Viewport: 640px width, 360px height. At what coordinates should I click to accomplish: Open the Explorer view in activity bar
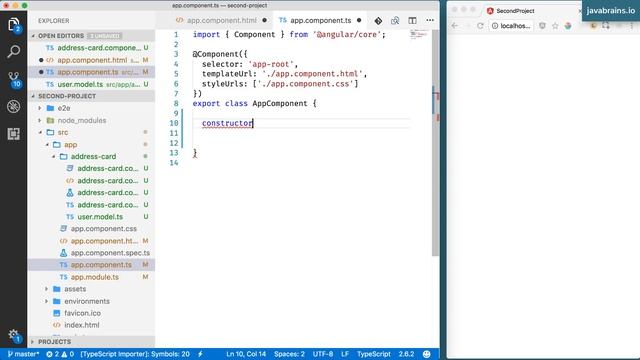(13, 25)
